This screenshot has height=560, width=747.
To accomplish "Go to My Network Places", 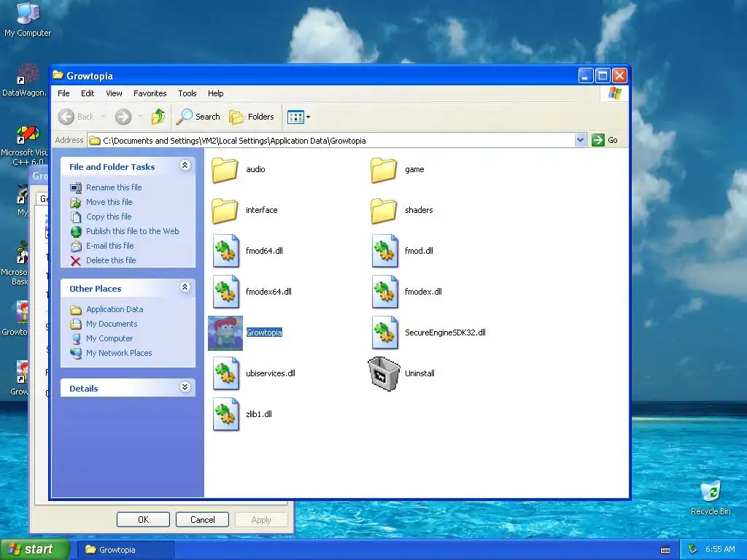I will point(119,354).
